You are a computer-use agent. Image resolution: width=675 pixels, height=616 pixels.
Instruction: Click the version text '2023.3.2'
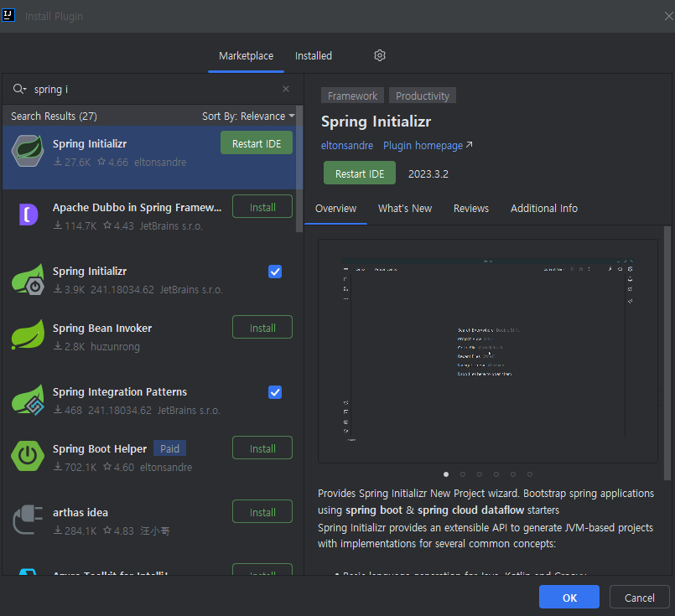click(428, 173)
